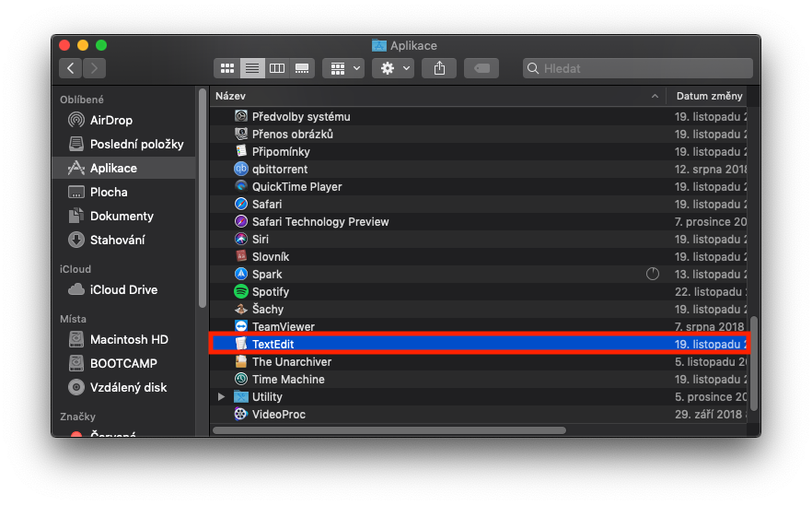Focus the Hledat search field

click(x=637, y=68)
